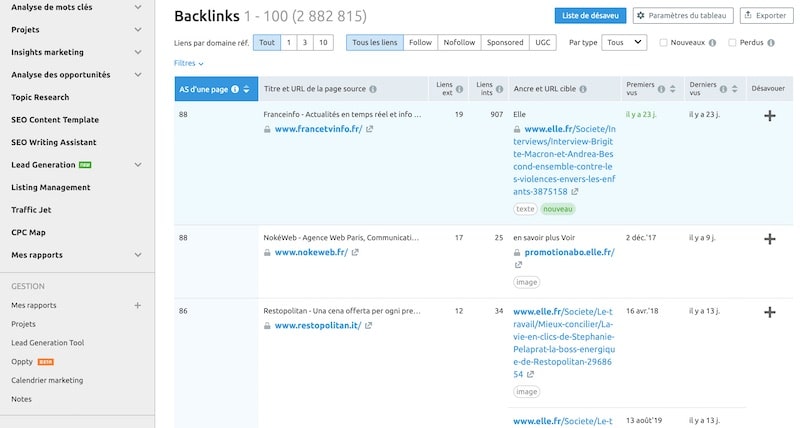Click disavow plus icon for francetvinfo row
This screenshot has width=800, height=428.
tap(769, 116)
